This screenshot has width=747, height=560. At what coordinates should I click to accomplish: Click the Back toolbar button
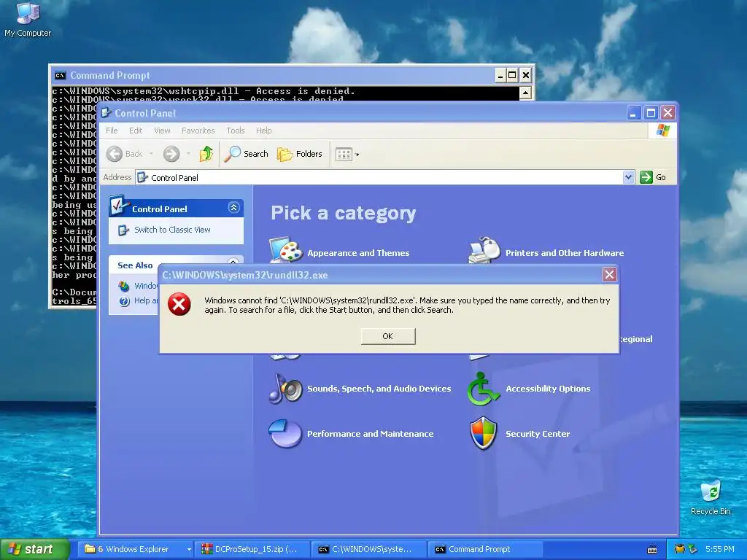coord(125,154)
